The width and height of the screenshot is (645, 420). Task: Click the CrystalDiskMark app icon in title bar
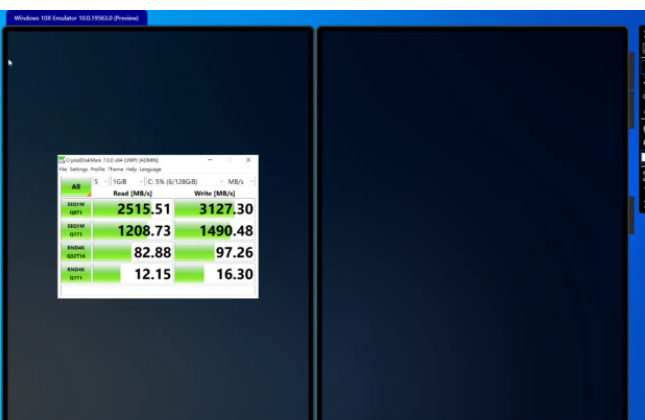62,160
